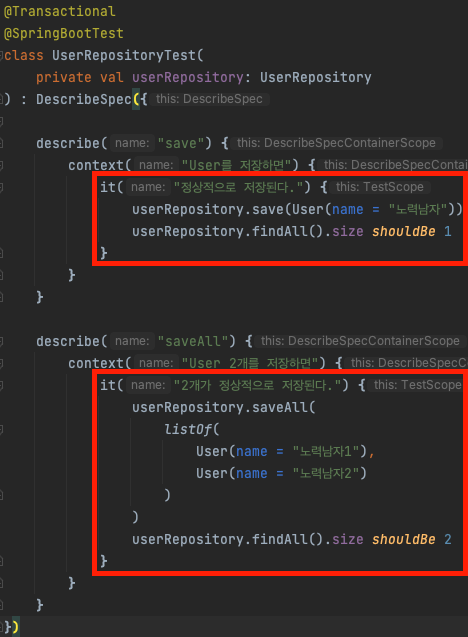Click the "정상적으로 저장된다." string

pyautogui.click(x=238, y=187)
